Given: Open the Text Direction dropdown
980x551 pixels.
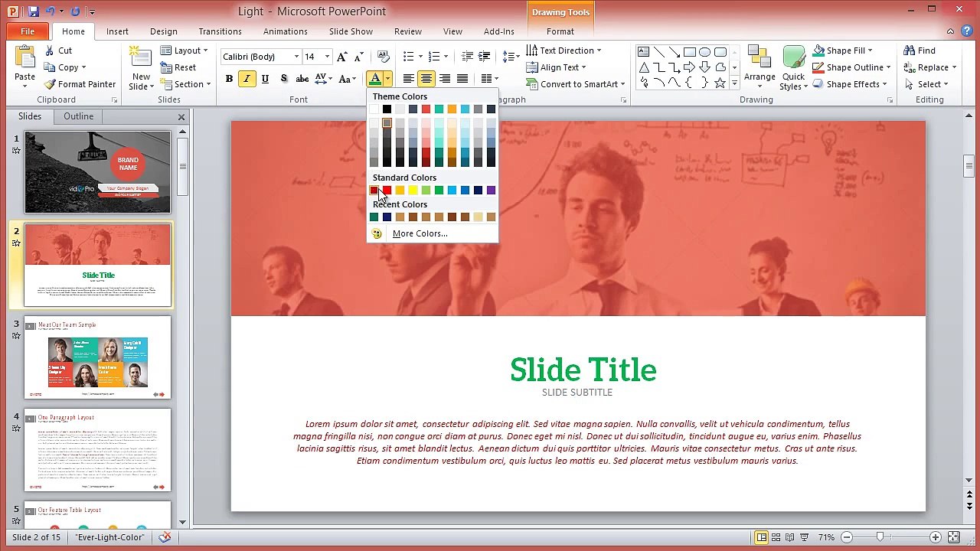Looking at the screenshot, I should tap(563, 51).
